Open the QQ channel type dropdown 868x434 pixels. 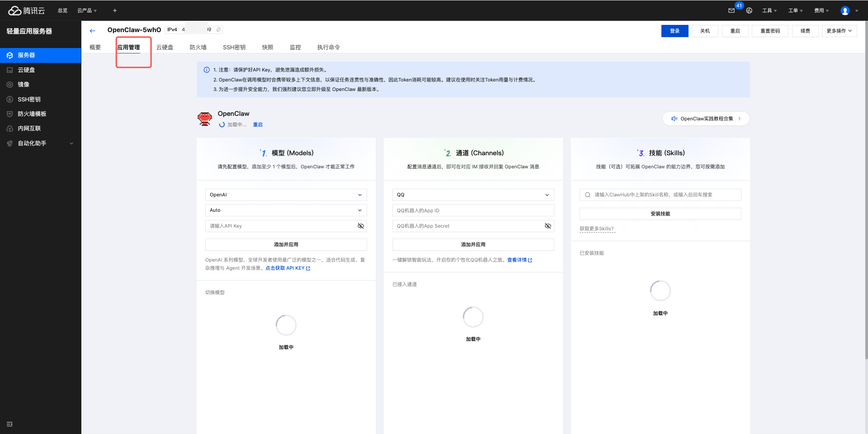[473, 195]
